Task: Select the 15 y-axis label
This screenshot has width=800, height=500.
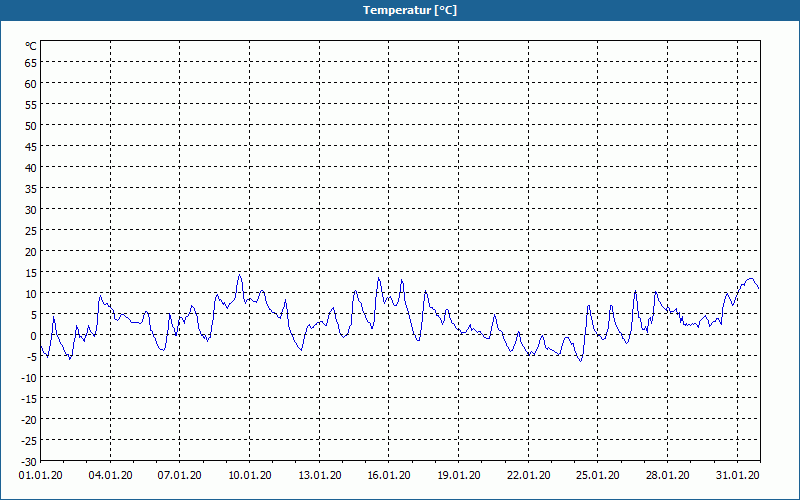Action: [31, 273]
